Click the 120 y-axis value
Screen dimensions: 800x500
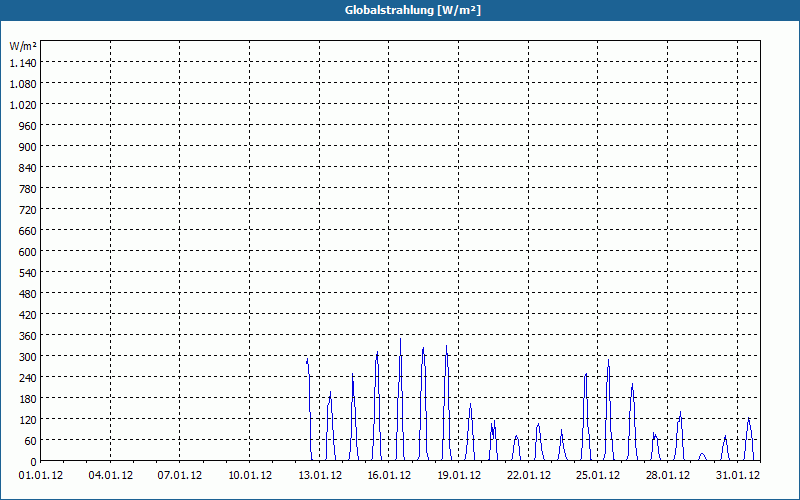[x=28, y=420]
